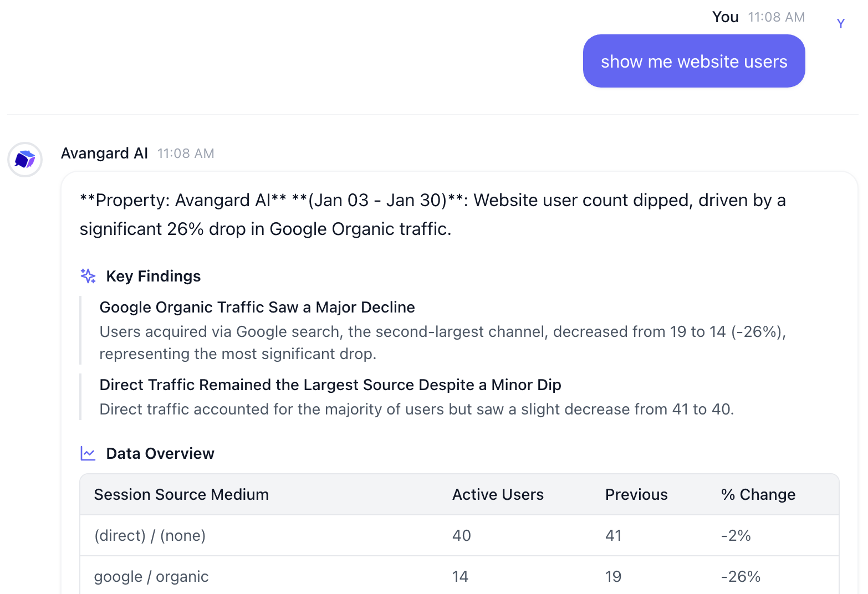Click the -26% change table cell
This screenshot has width=868, height=594.
(741, 576)
